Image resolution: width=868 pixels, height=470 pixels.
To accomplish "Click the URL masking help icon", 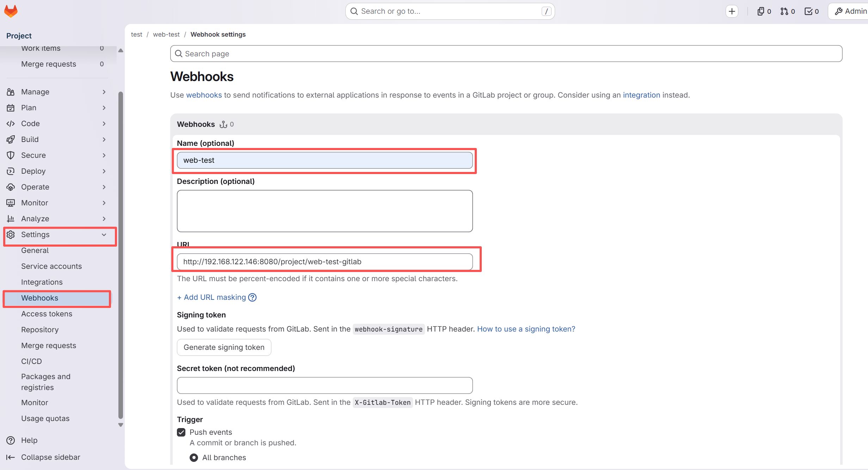I will (x=252, y=297).
